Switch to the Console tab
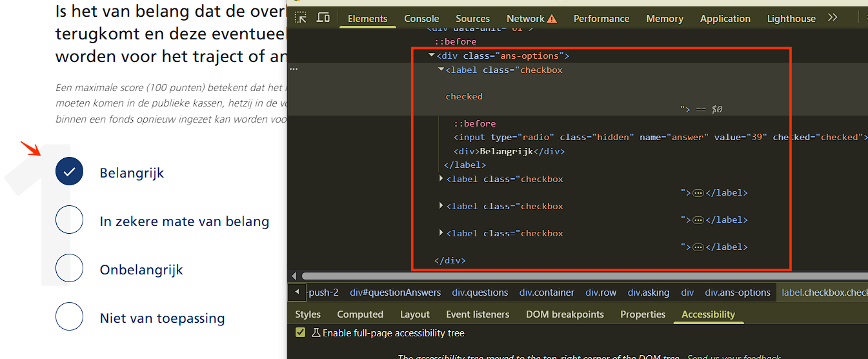Image resolution: width=868 pixels, height=359 pixels. 421,18
